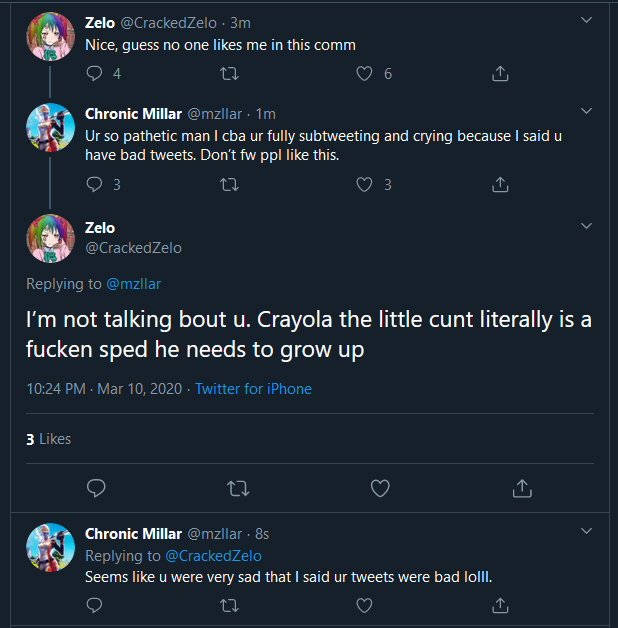Like the main tweet posted 10:24 PM
The height and width of the screenshot is (628, 618).
380,488
